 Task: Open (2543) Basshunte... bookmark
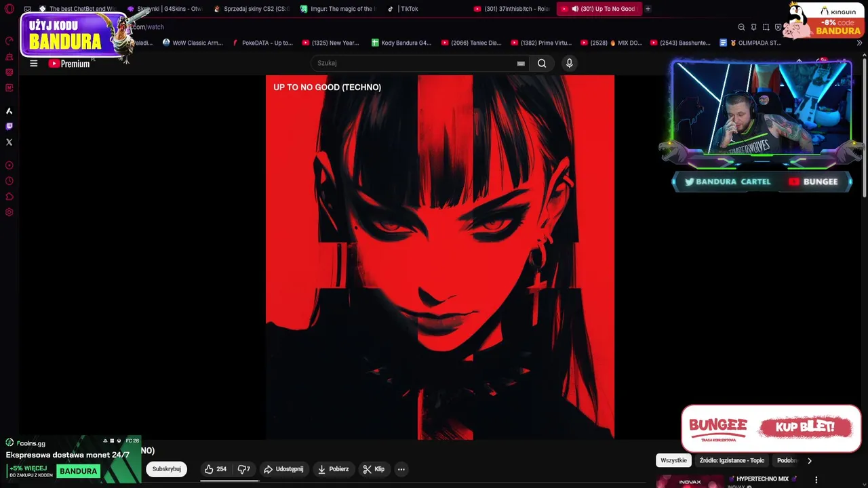[680, 43]
